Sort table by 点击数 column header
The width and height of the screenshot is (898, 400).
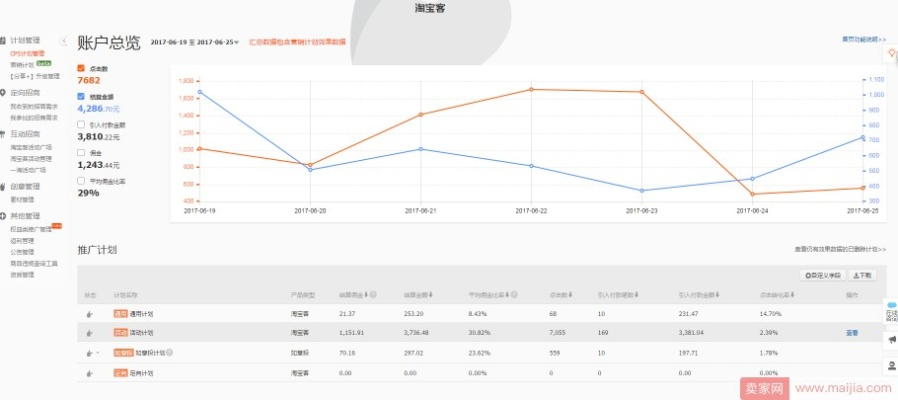coord(560,295)
